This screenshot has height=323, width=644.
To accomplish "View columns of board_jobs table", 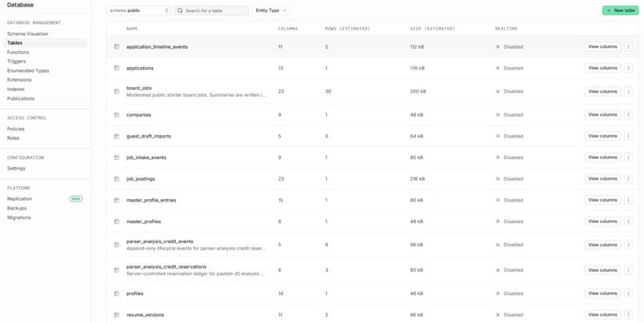I will pyautogui.click(x=602, y=91).
